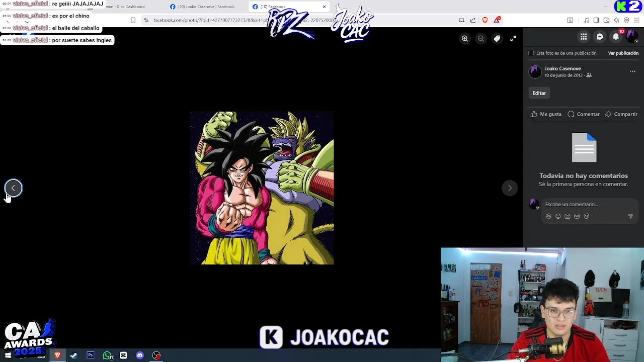Tag the photo with the tag icon
This screenshot has height=362, width=644.
click(x=497, y=39)
